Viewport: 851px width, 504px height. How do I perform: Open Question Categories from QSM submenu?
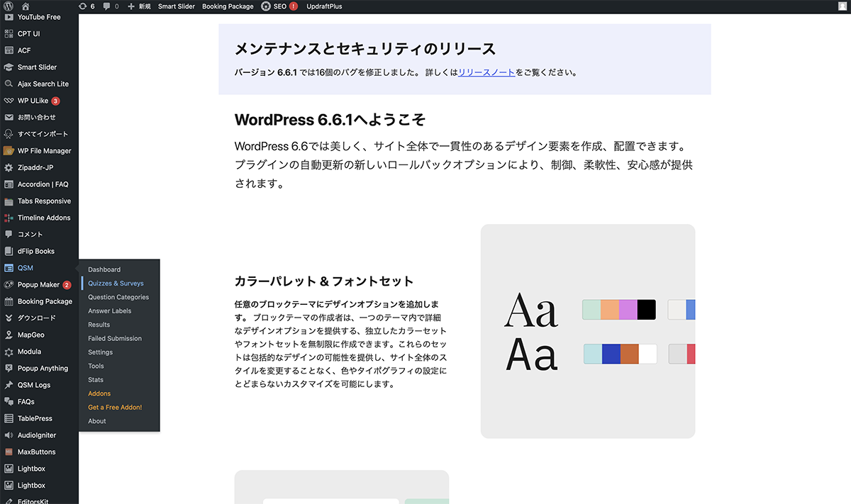point(118,297)
